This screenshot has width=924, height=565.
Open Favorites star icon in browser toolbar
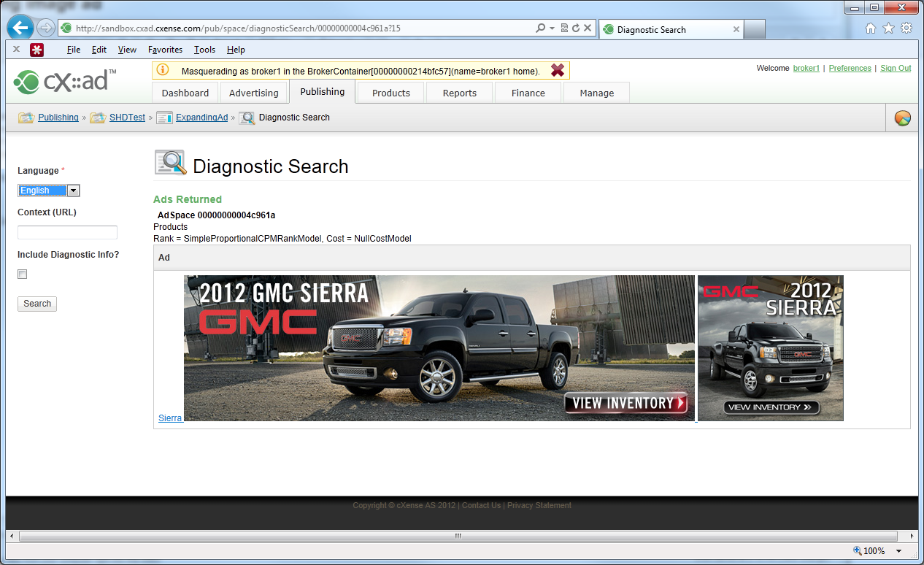click(888, 28)
